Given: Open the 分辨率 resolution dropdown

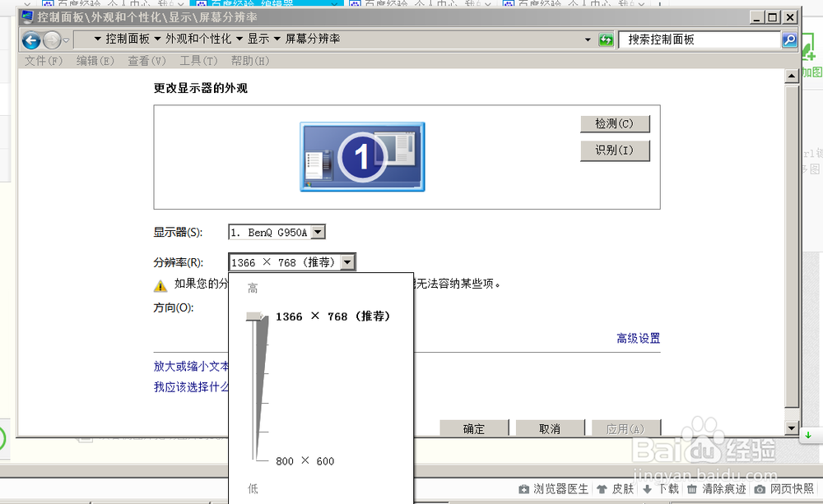Looking at the screenshot, I should pyautogui.click(x=347, y=261).
